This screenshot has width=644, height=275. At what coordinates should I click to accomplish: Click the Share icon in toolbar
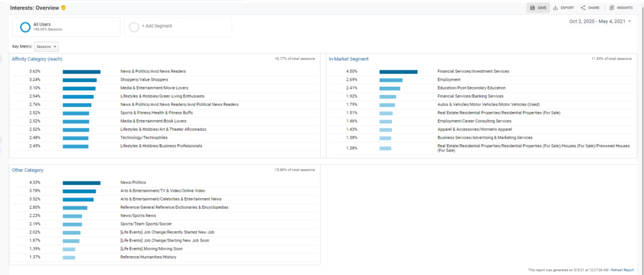pyautogui.click(x=583, y=8)
